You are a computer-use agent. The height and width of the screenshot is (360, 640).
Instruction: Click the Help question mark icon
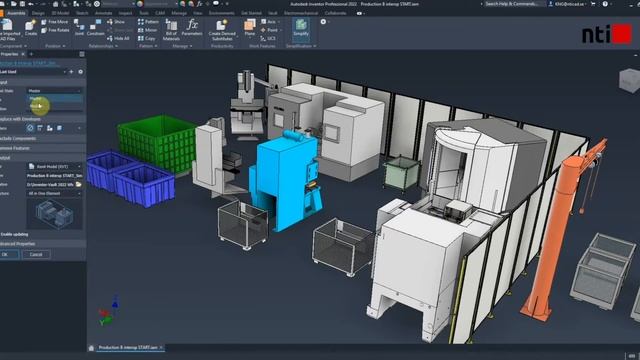pos(605,4)
